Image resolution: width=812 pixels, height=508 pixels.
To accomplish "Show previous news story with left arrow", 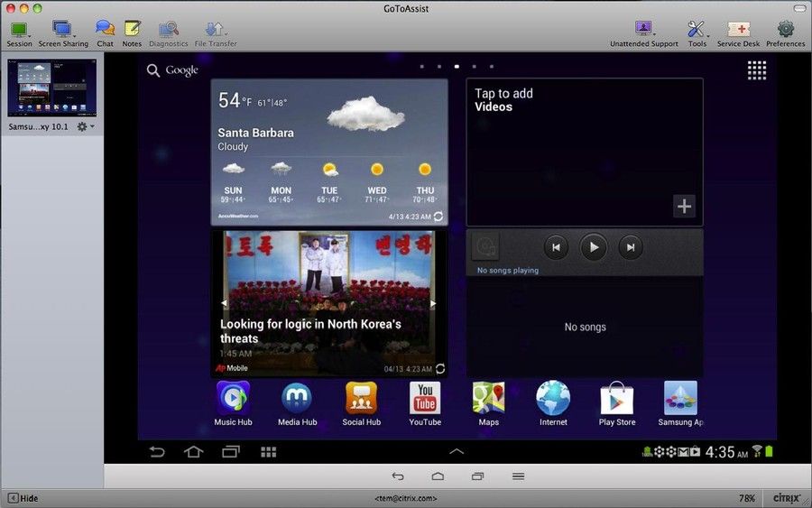I will click(x=224, y=303).
